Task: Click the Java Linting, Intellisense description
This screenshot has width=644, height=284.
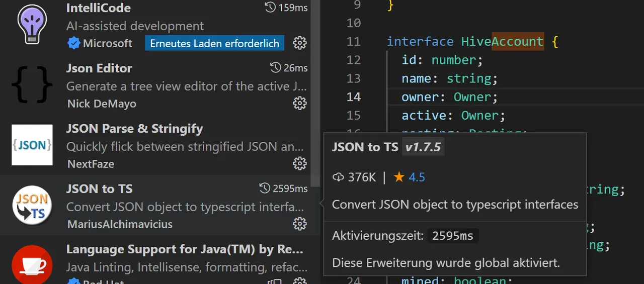Action: click(187, 267)
